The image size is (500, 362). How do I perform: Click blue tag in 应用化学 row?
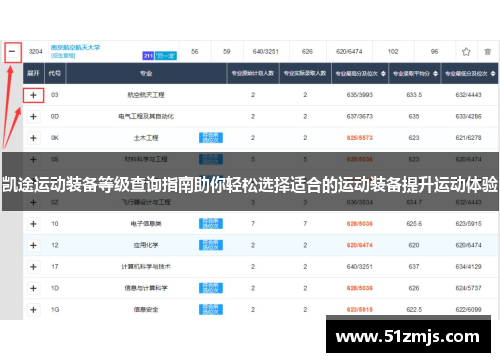(x=211, y=245)
